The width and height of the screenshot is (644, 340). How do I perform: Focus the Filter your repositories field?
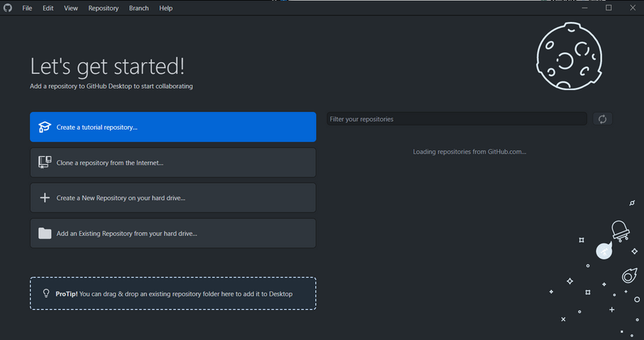coord(456,119)
